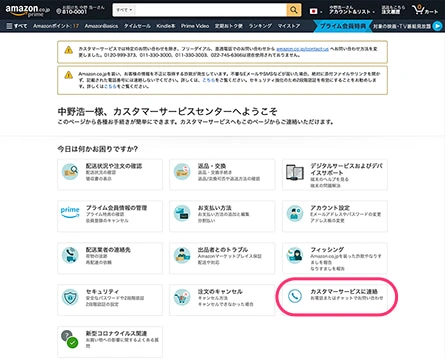The height and width of the screenshot is (360, 445).
Task: Click the 出品者とのトラブル seller icon
Action: (182, 255)
